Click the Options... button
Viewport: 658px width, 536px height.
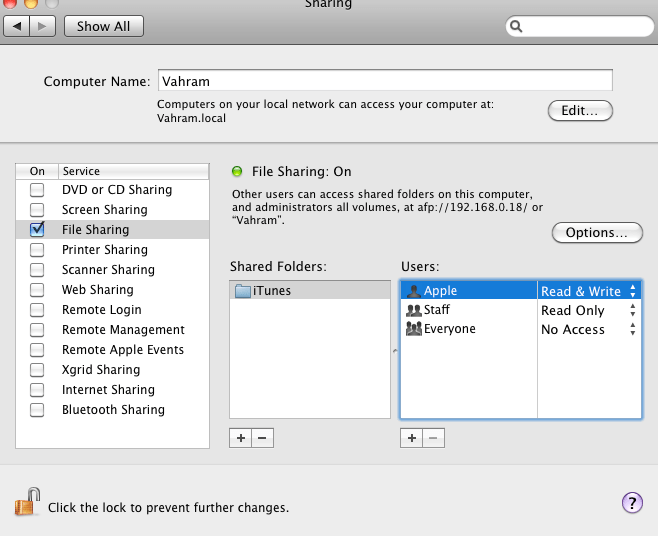point(597,233)
